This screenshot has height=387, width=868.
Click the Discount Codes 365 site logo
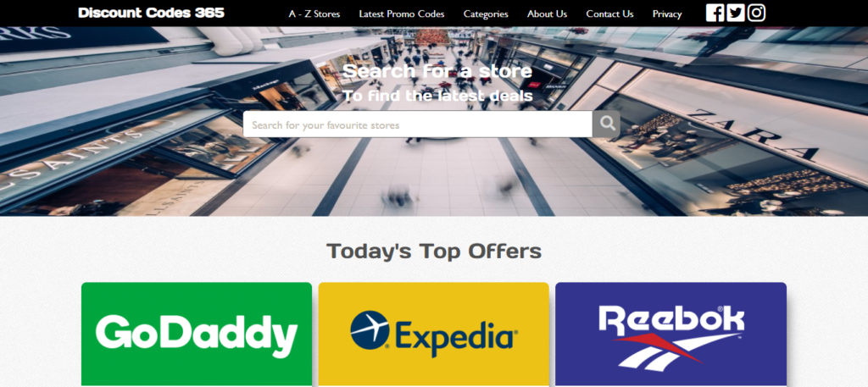(x=151, y=13)
